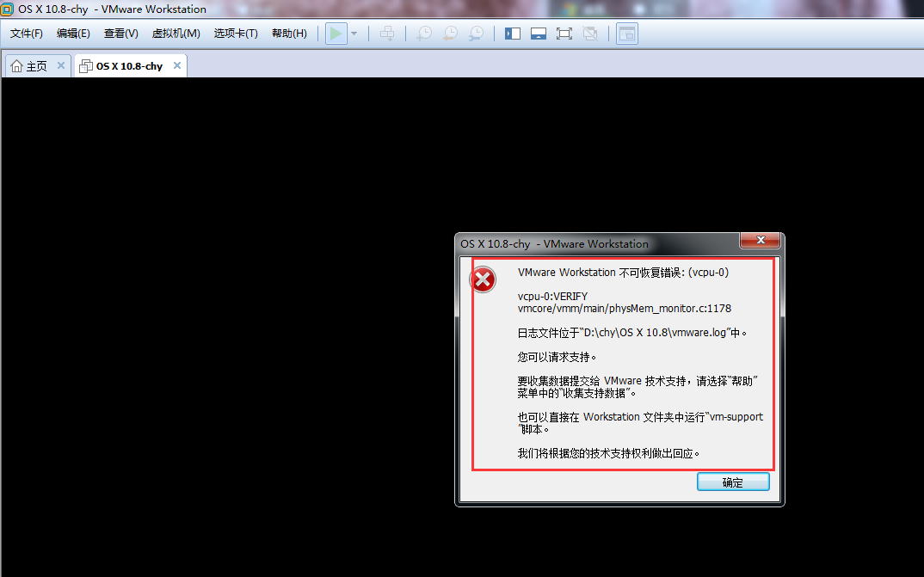The image size is (924, 577).
Task: Toggle the thumbnail bar view icon
Action: pyautogui.click(x=539, y=34)
